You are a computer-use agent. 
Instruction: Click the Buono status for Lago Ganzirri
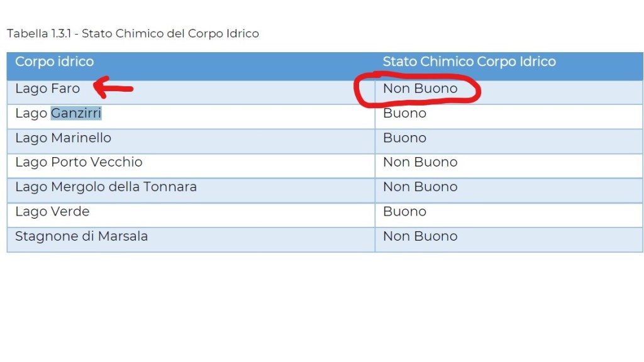(404, 113)
